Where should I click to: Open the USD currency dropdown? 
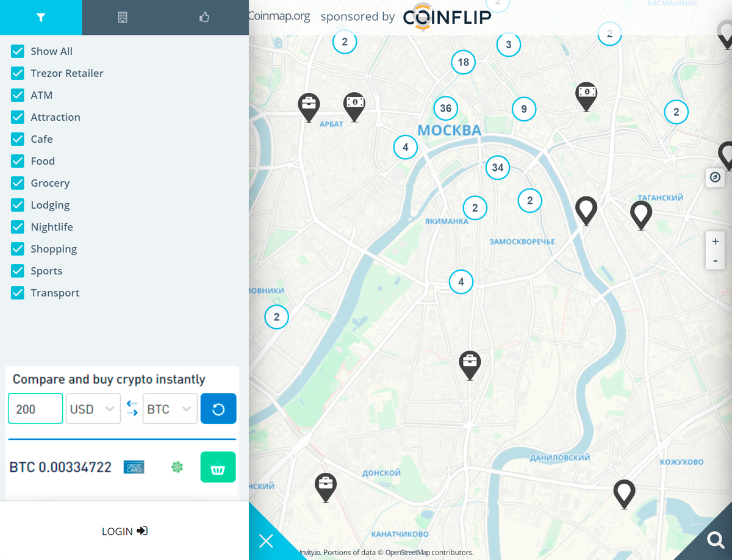93,408
